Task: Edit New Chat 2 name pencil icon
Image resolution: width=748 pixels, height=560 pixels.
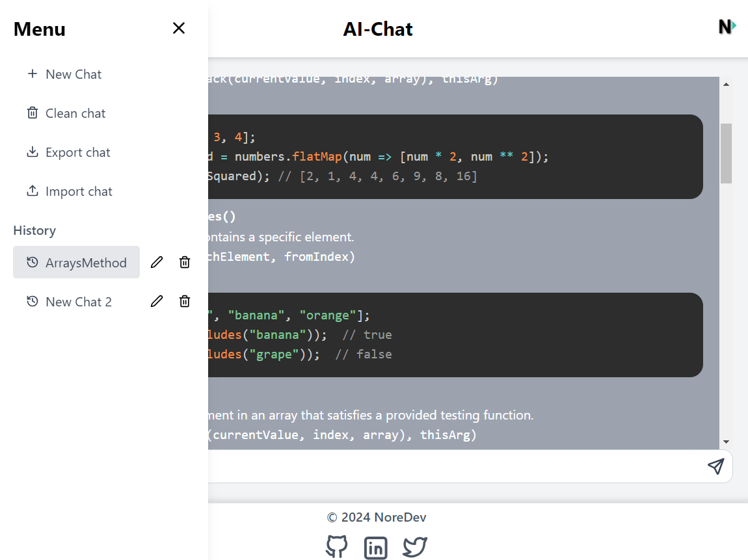Action: pos(157,301)
